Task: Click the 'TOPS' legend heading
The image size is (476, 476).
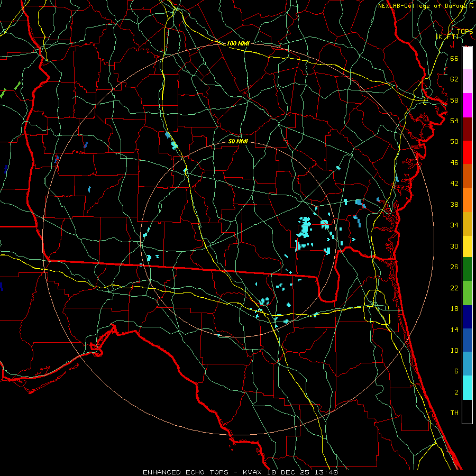Action: [x=465, y=32]
